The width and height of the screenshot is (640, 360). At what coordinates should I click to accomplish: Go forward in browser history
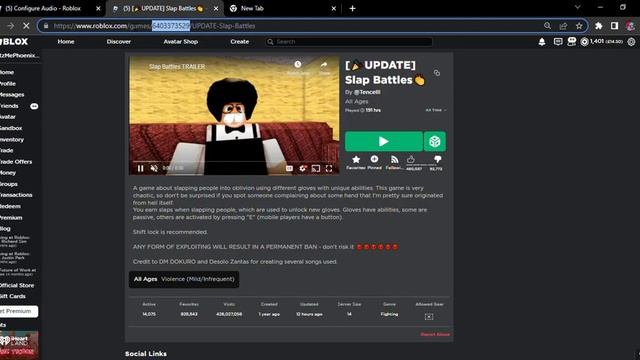(x=11, y=26)
